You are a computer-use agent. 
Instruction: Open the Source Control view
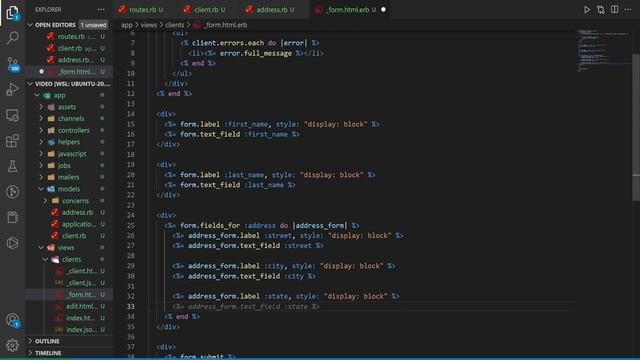click(12, 64)
